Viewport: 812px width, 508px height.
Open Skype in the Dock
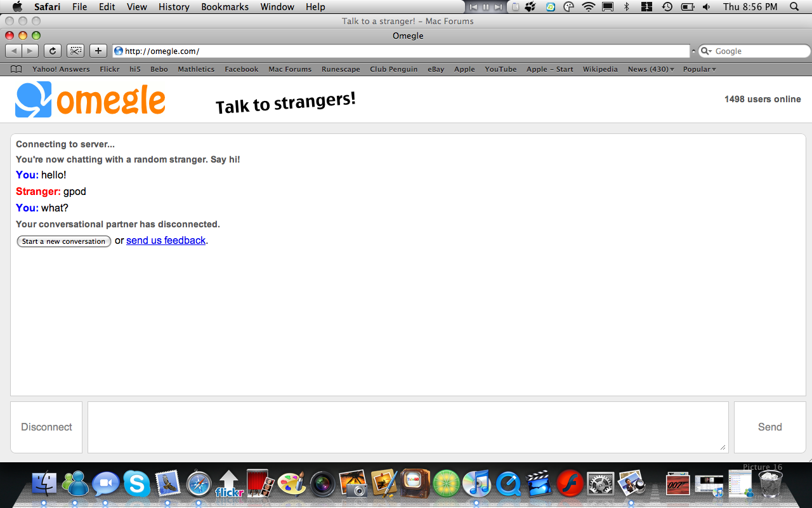point(137,484)
